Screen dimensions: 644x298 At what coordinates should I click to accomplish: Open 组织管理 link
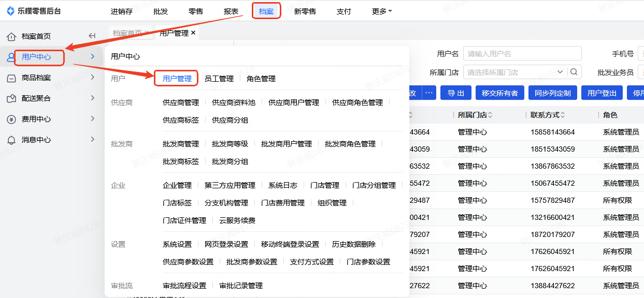(332, 203)
